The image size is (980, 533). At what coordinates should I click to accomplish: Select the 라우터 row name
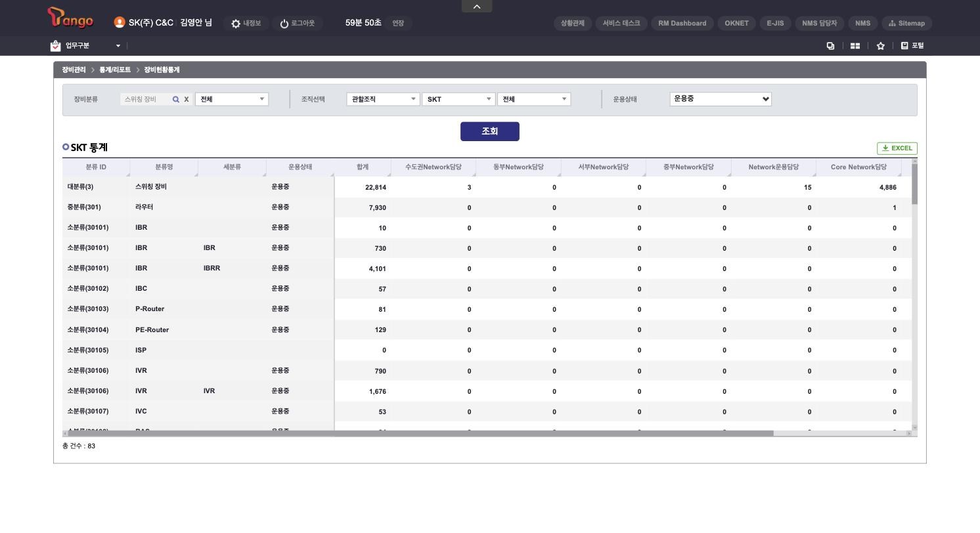(144, 207)
